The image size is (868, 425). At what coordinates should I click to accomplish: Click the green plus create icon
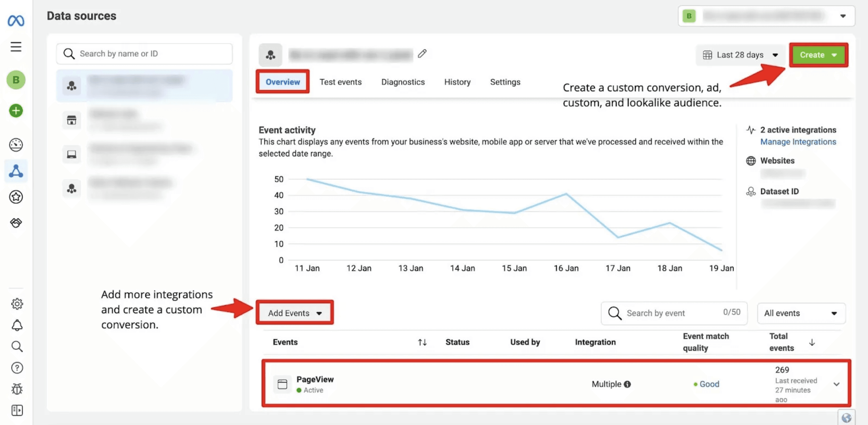[16, 111]
